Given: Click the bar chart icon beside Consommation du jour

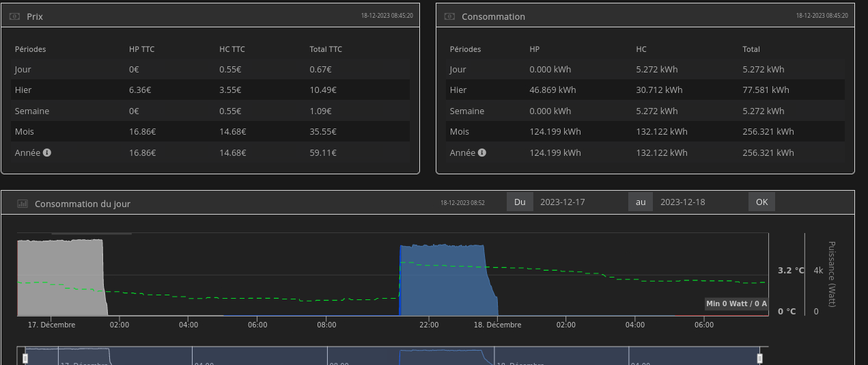Looking at the screenshot, I should pos(23,204).
